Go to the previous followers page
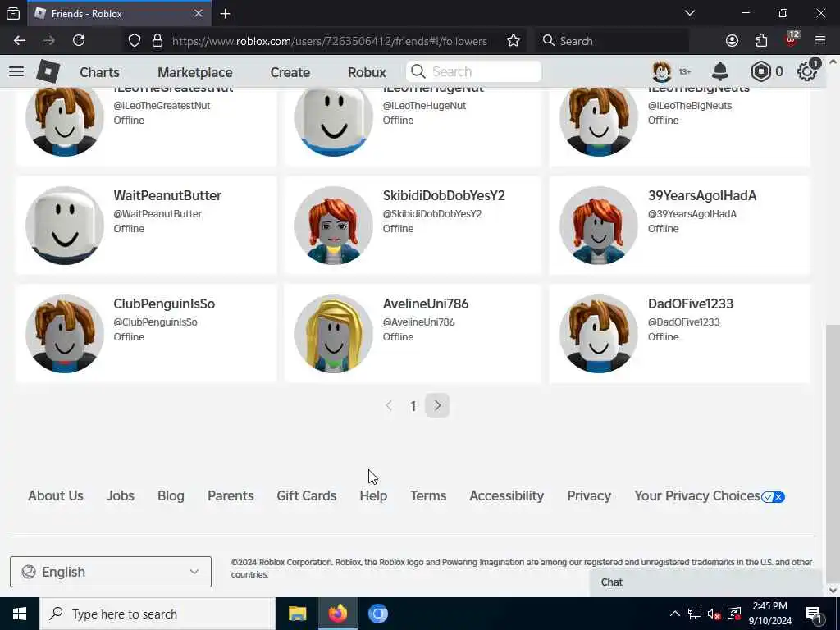 point(389,405)
